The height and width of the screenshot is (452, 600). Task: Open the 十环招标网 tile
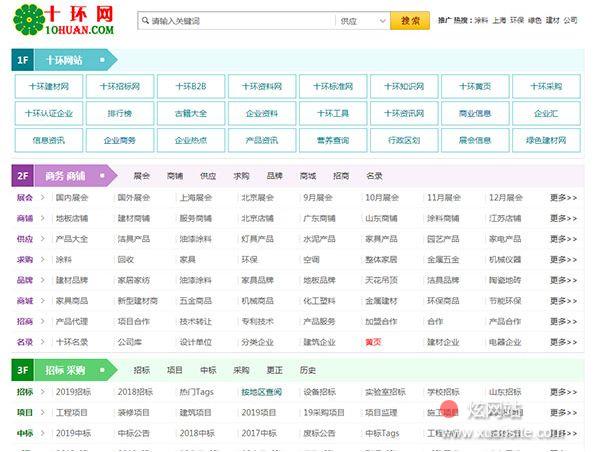(120, 86)
